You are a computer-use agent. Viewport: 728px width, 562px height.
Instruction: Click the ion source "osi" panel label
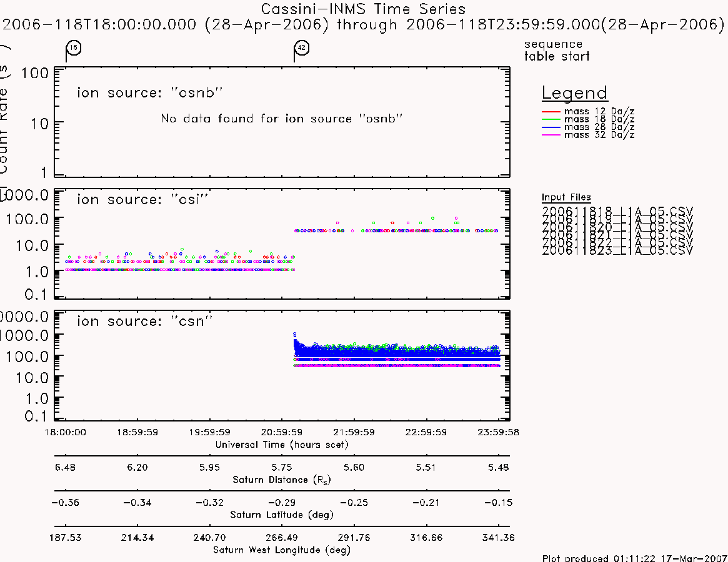point(142,200)
